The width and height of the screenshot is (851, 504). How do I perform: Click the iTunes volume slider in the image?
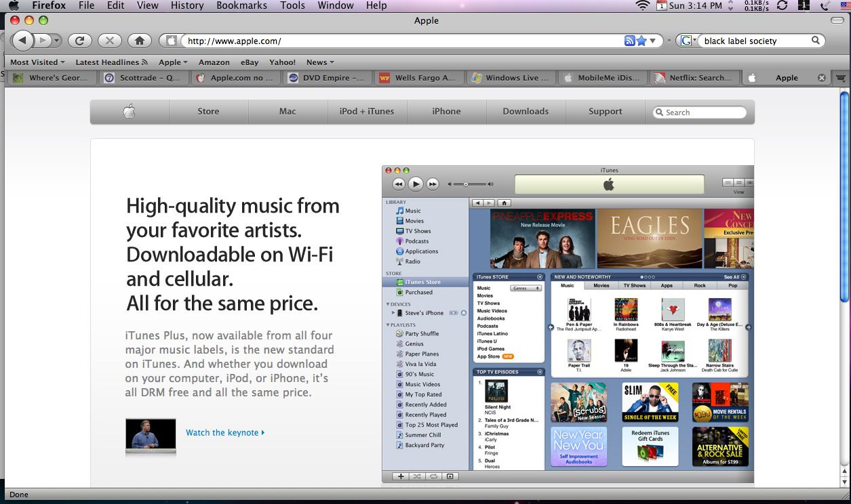click(x=470, y=184)
